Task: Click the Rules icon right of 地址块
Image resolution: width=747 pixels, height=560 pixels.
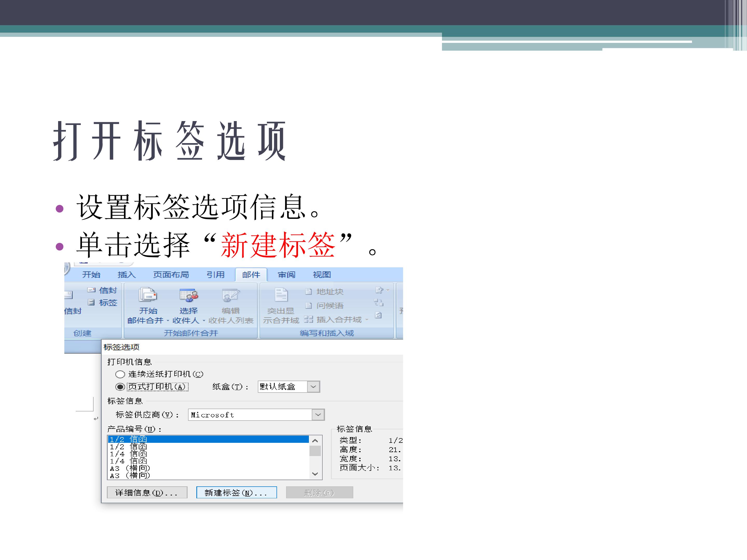Action: click(379, 290)
